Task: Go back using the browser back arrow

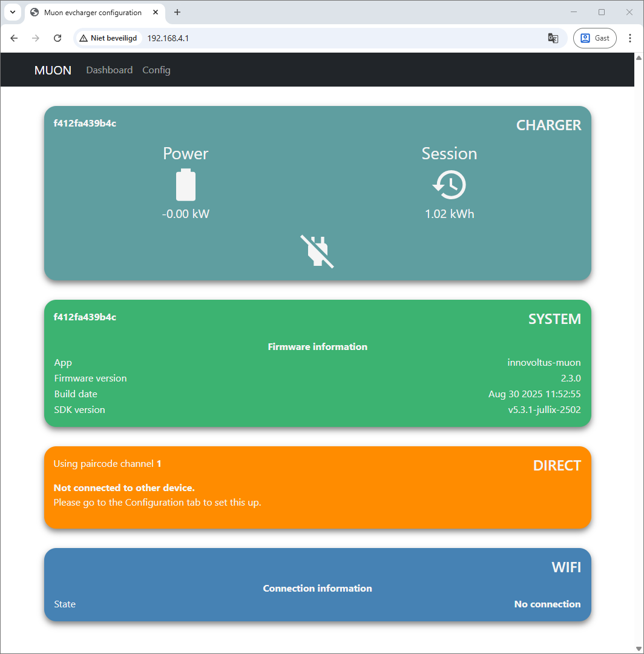Action: pyautogui.click(x=15, y=38)
